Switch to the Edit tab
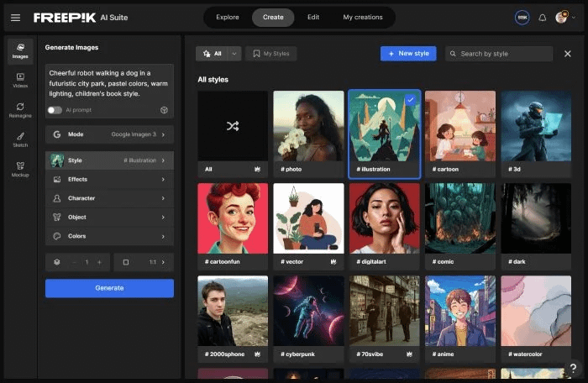This screenshot has width=588, height=383. [x=313, y=18]
